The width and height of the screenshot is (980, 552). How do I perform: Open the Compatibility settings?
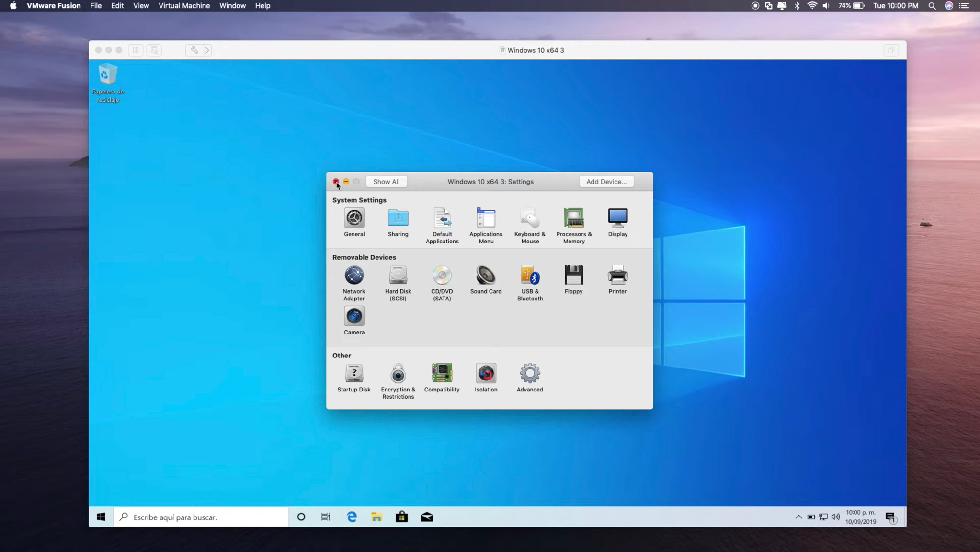[x=442, y=374]
